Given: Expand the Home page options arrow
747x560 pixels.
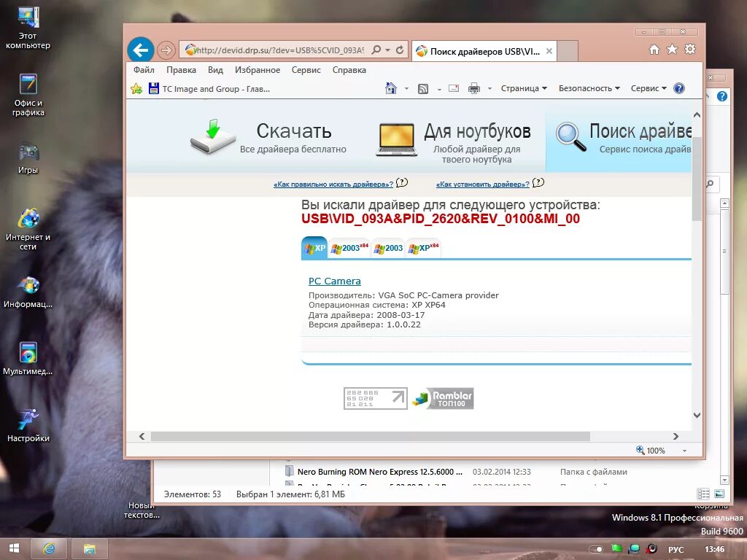Looking at the screenshot, I should pyautogui.click(x=406, y=88).
